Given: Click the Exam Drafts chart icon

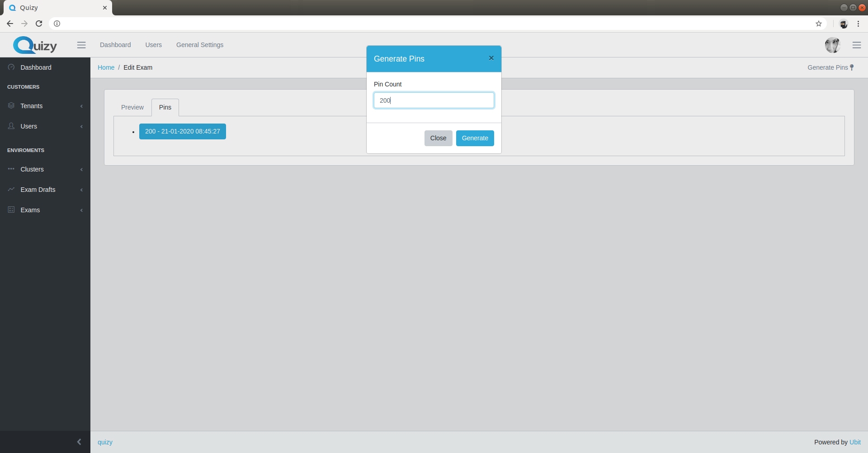Looking at the screenshot, I should click(x=11, y=189).
